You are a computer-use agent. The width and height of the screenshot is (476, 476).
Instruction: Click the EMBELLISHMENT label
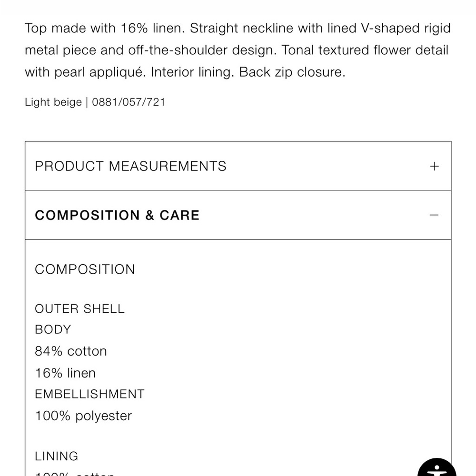pos(89,394)
